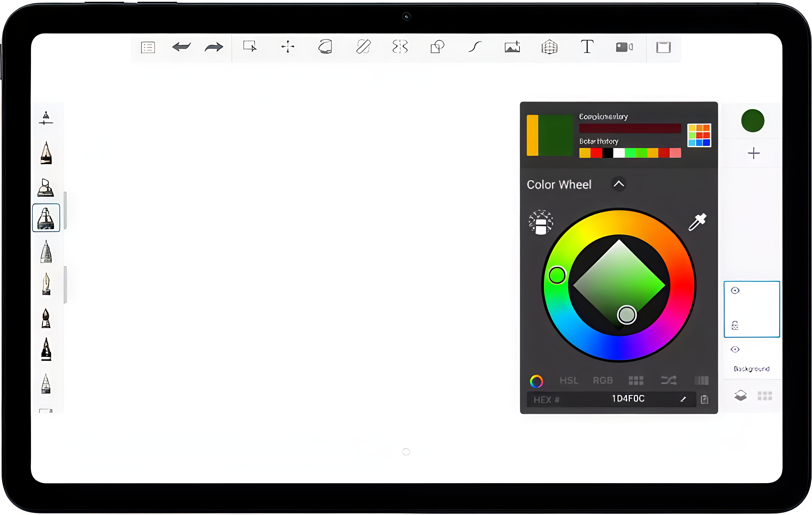The image size is (812, 515).
Task: Edit the HEX value with pencil
Action: coord(683,399)
